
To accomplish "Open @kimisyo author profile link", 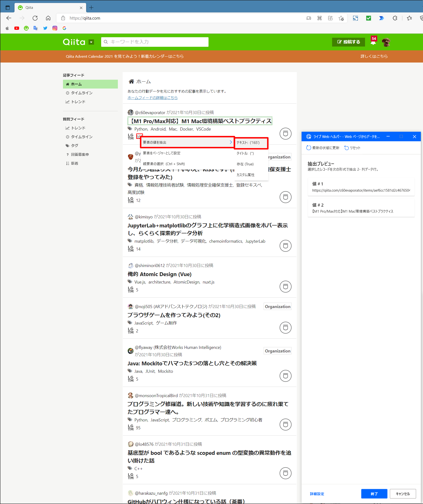I will (144, 217).
